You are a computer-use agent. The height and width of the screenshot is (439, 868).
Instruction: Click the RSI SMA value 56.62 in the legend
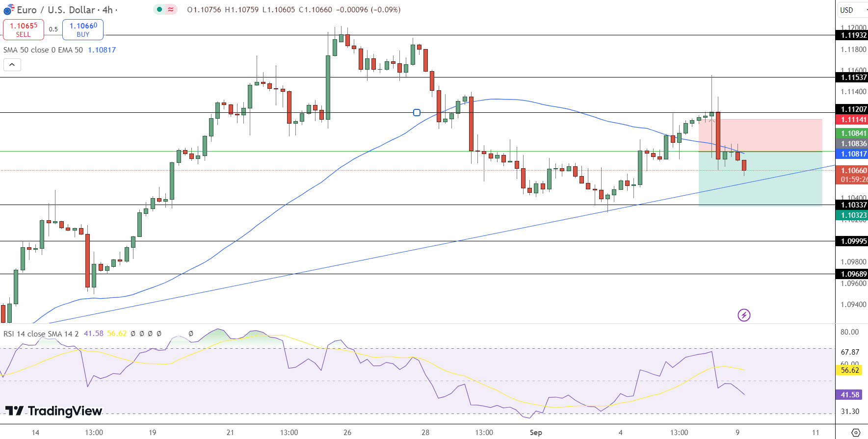[x=117, y=334]
